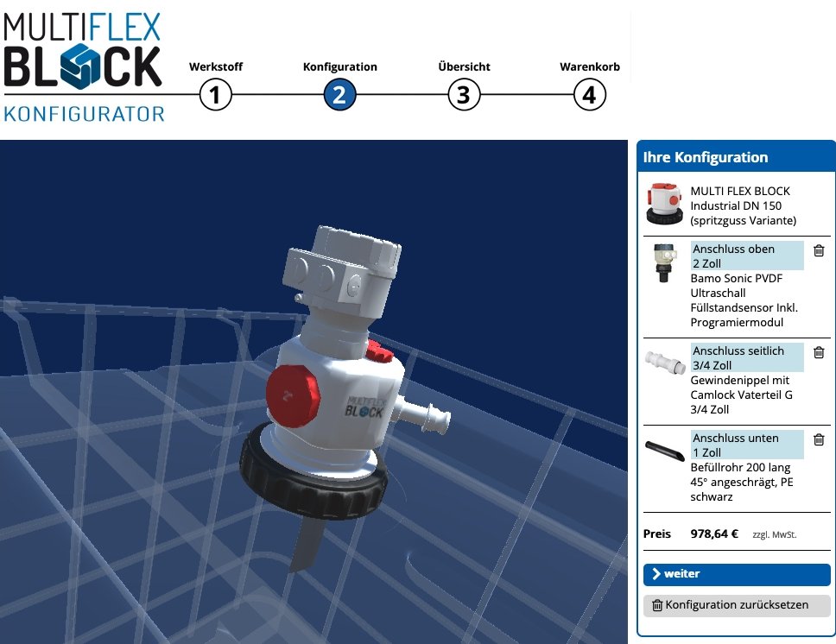Jump to step 3 Übersicht
This screenshot has width=836, height=644.
pos(464,95)
